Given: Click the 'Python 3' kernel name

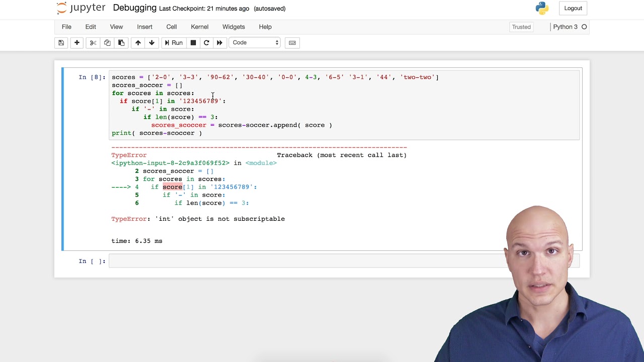Looking at the screenshot, I should click(566, 27).
